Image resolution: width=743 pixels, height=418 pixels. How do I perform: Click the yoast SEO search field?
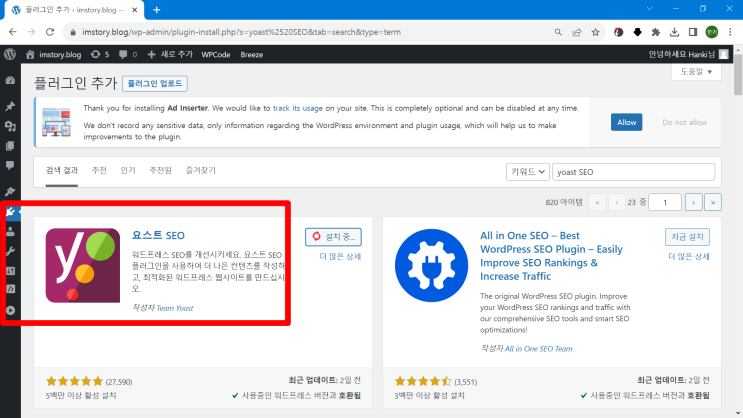[634, 172]
